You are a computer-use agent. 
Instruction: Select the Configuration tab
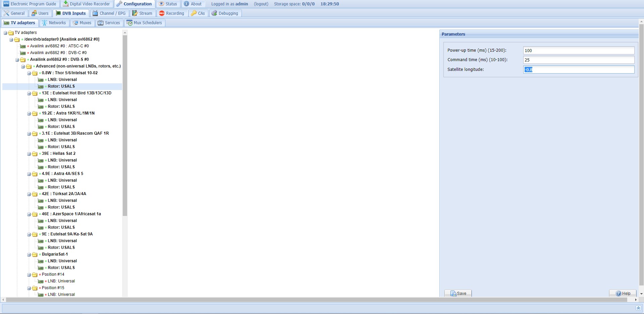point(134,4)
